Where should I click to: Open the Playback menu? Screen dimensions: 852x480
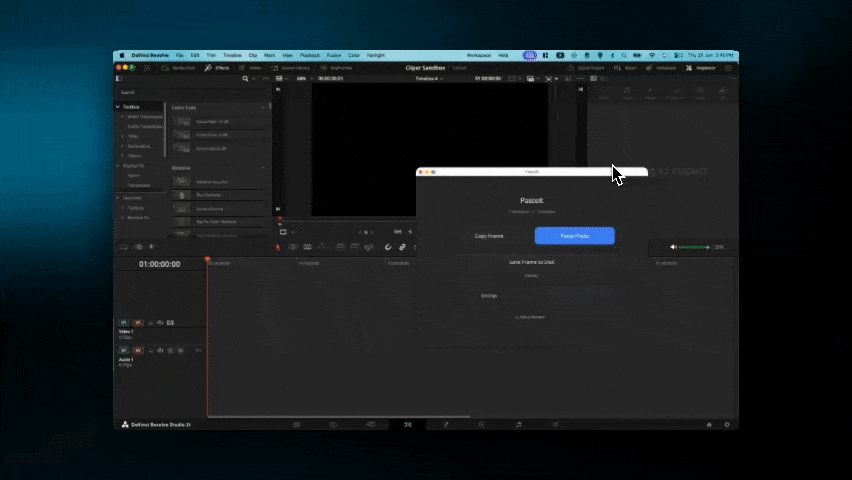pos(310,55)
